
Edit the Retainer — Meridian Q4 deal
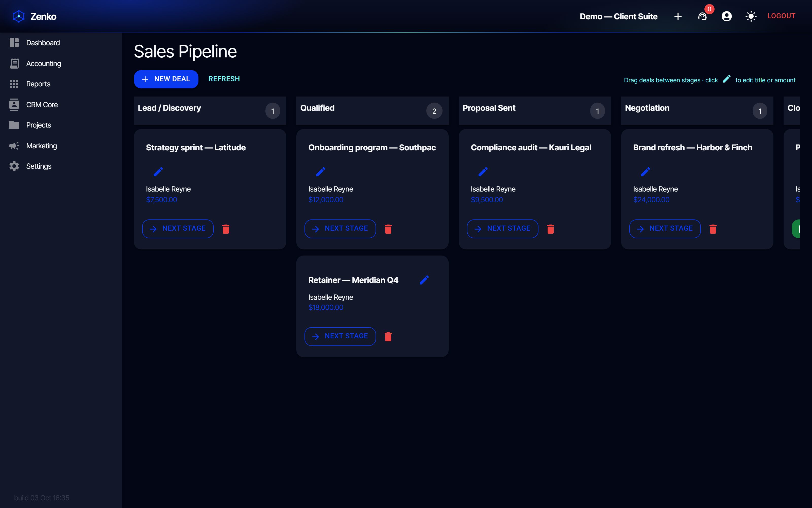(424, 280)
